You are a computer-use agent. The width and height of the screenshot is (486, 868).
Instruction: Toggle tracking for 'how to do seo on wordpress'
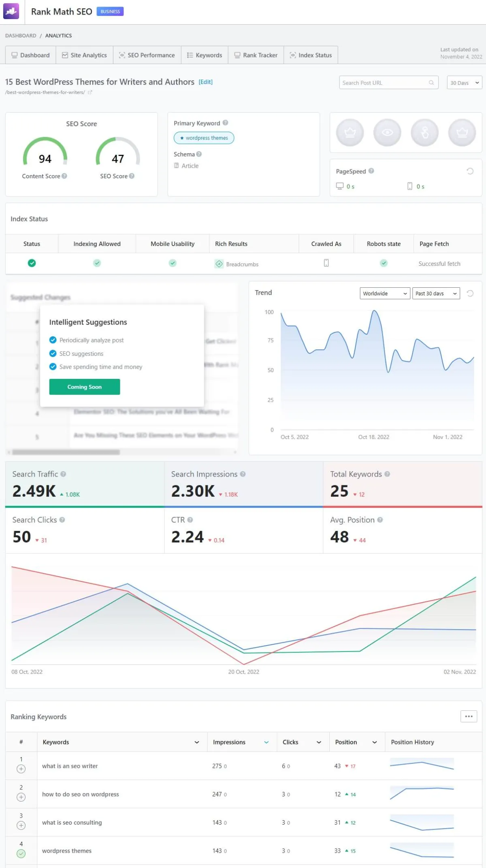[21, 797]
